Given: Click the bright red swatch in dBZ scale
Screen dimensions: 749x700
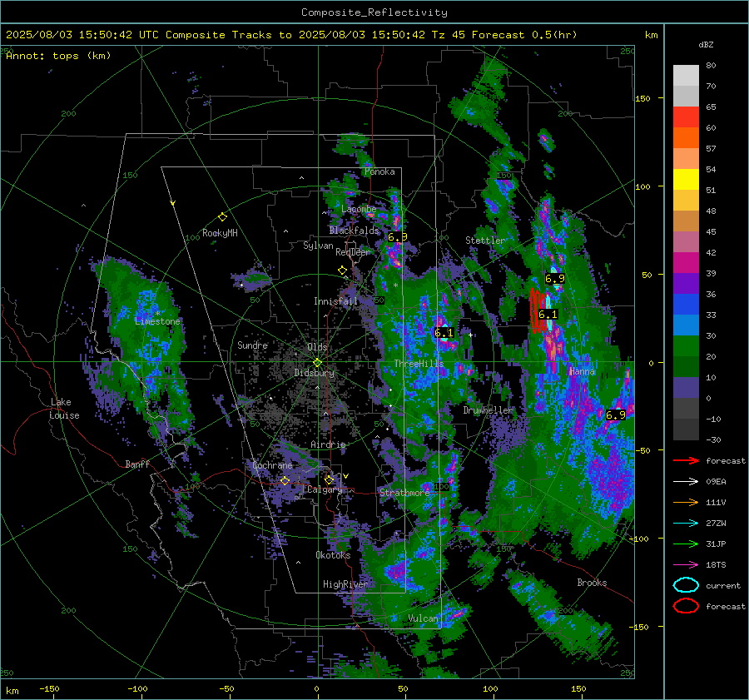Looking at the screenshot, I should 686,117.
